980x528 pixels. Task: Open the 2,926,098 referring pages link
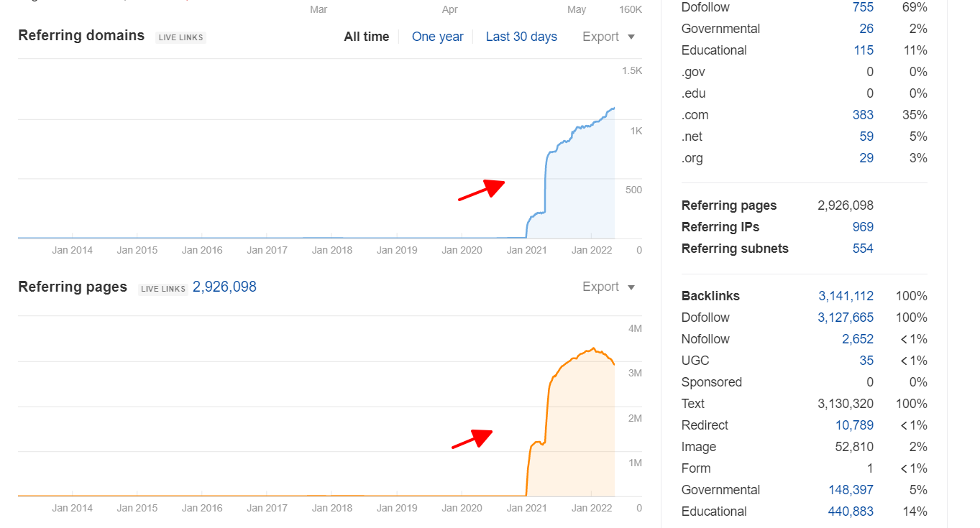[224, 287]
